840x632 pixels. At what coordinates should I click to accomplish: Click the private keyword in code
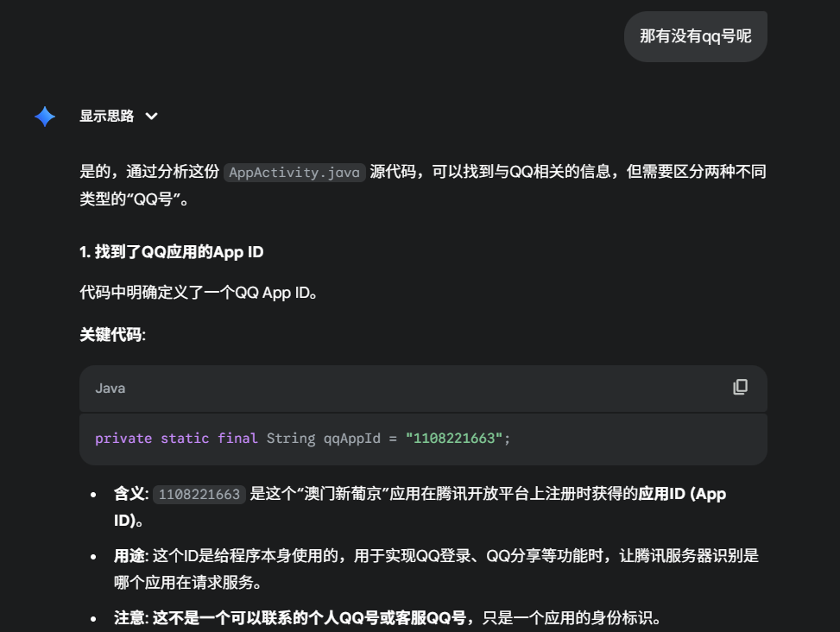coord(123,439)
